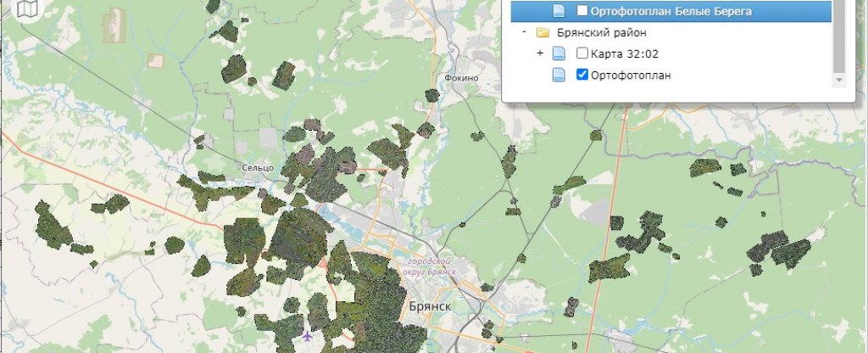This screenshot has width=868, height=353.
Task: Check the Карта 32:02 layer checkbox
Action: pyautogui.click(x=581, y=53)
